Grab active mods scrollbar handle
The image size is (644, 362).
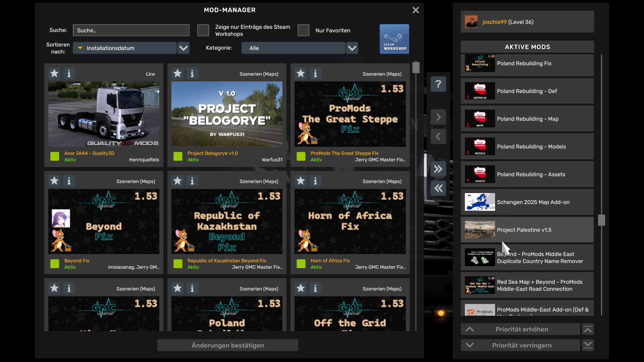(601, 220)
